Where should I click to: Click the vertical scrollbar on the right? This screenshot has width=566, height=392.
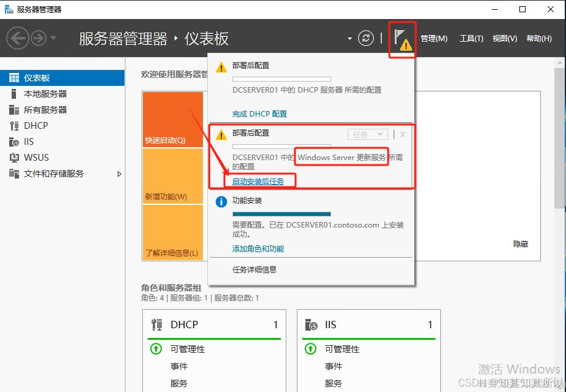pos(560,138)
